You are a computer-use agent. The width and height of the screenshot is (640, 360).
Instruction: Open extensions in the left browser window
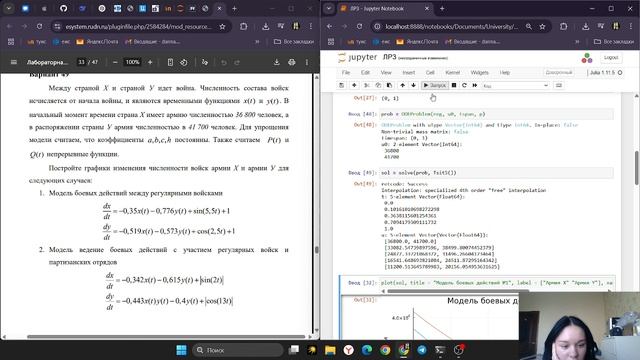244,26
